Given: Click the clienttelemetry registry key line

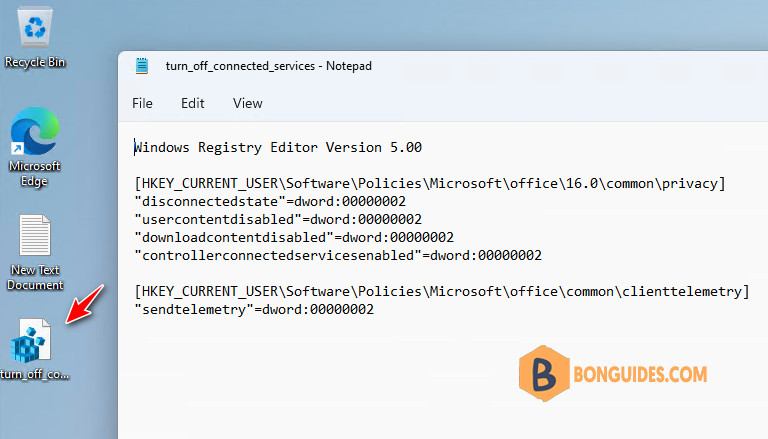Looking at the screenshot, I should point(442,292).
